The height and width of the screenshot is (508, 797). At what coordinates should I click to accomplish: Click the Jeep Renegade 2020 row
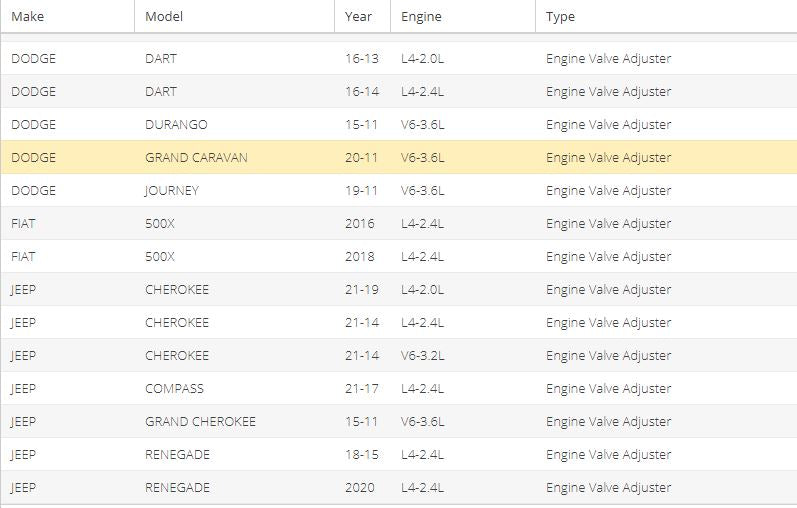click(398, 488)
